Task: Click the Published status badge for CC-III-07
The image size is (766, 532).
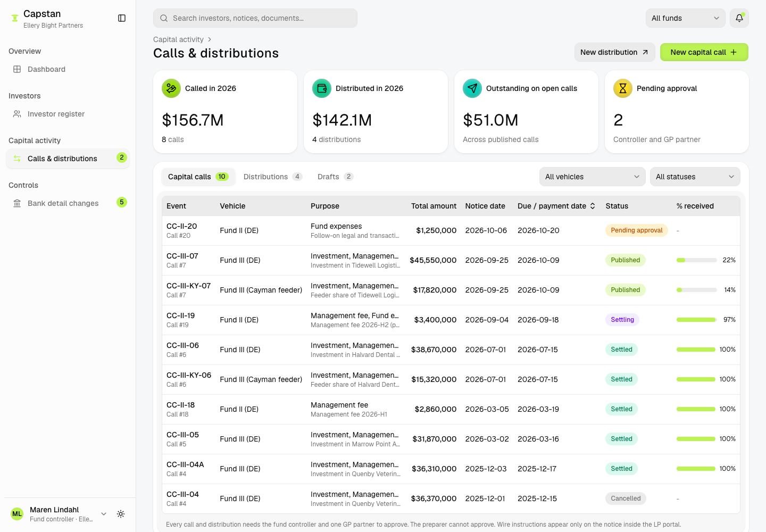Action: [626, 260]
